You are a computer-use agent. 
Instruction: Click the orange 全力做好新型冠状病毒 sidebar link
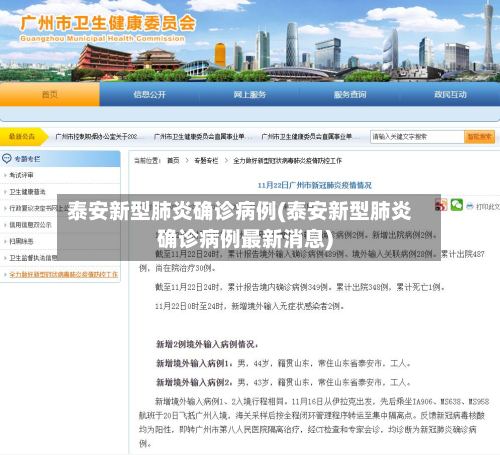click(64, 274)
